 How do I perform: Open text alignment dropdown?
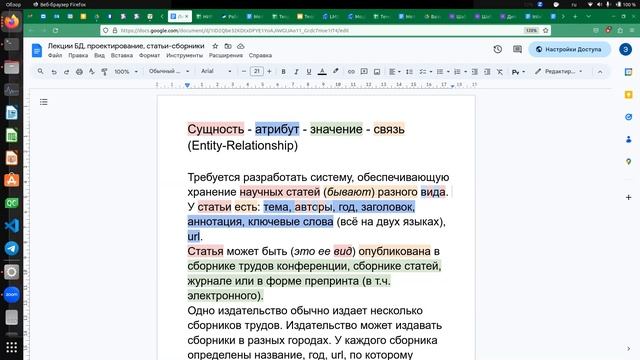pos(394,71)
